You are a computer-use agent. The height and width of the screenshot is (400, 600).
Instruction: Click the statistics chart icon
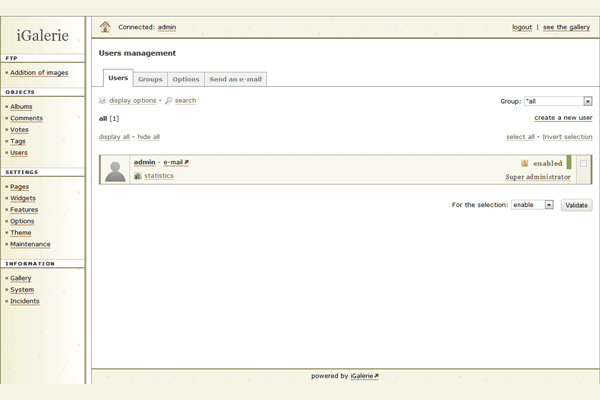pyautogui.click(x=137, y=176)
